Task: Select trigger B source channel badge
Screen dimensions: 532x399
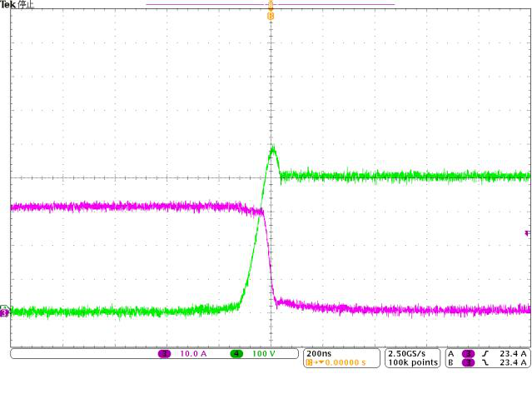Action: [468, 362]
